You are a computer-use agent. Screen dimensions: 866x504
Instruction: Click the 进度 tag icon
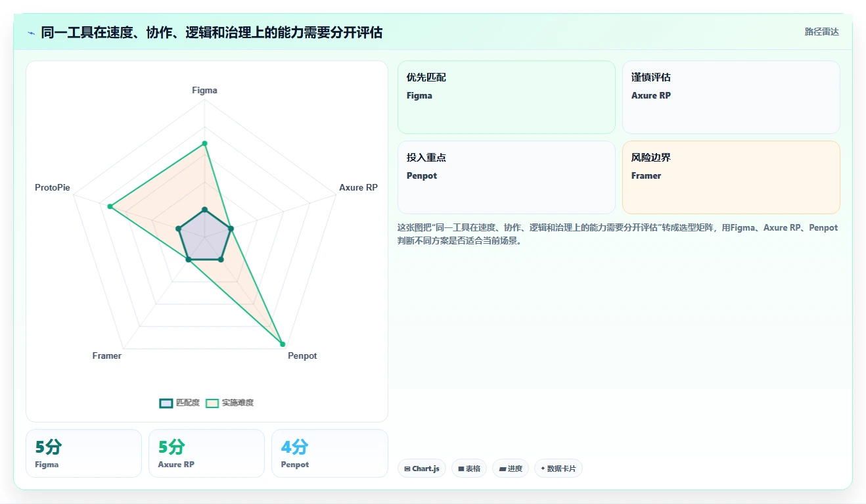click(x=503, y=469)
